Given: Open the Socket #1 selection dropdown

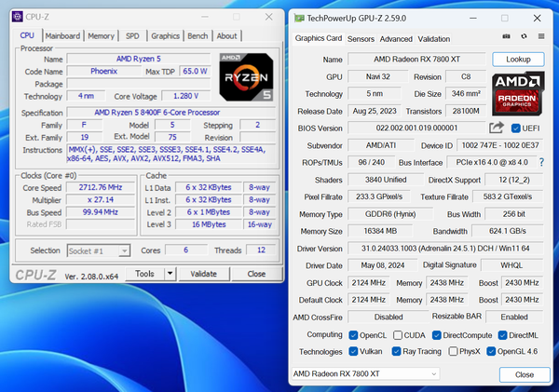Looking at the screenshot, I should click(99, 250).
